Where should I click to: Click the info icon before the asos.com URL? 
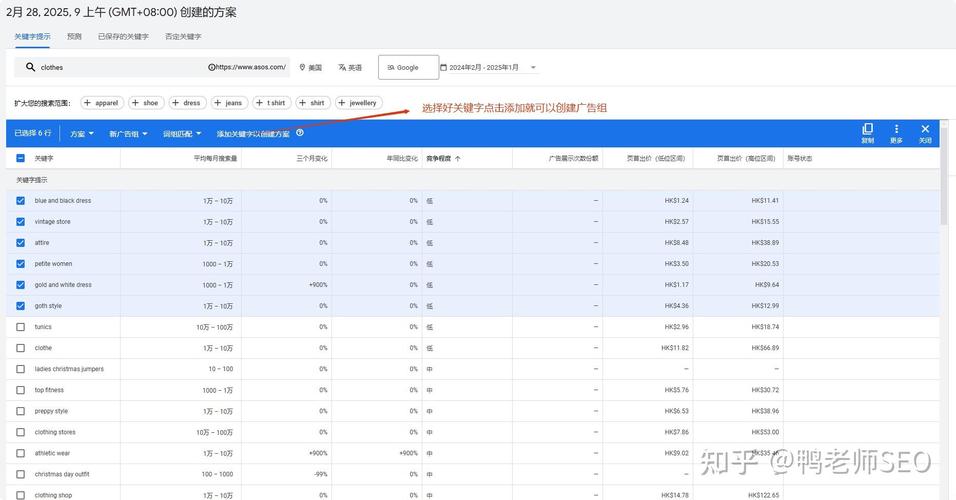click(212, 68)
